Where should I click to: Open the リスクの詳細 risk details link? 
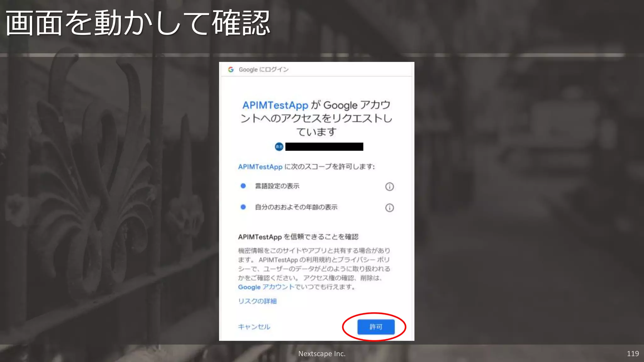click(257, 301)
